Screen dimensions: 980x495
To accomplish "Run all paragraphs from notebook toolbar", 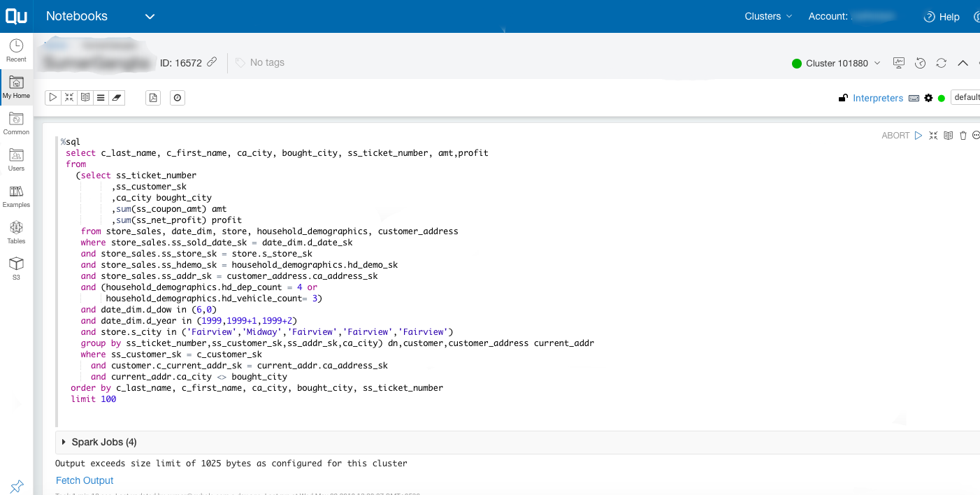I will coord(53,98).
